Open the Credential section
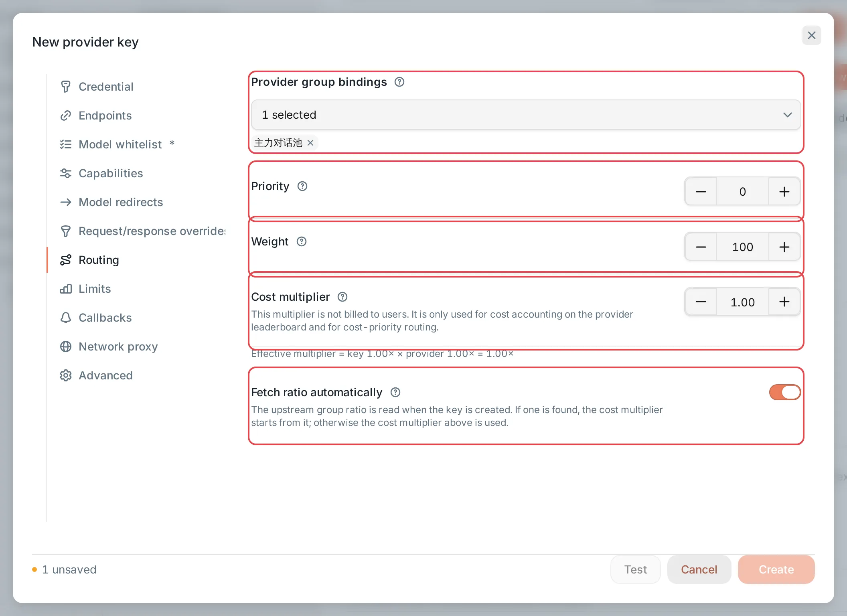 coord(106,87)
